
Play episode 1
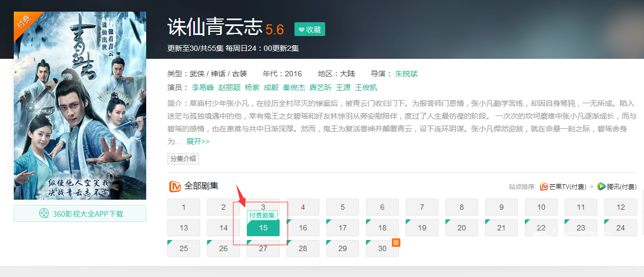coord(184,207)
